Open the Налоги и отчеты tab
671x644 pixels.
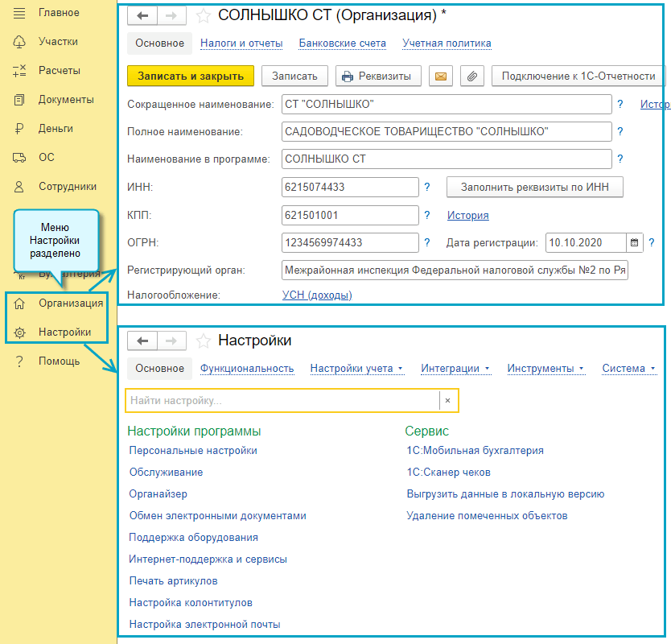[241, 43]
